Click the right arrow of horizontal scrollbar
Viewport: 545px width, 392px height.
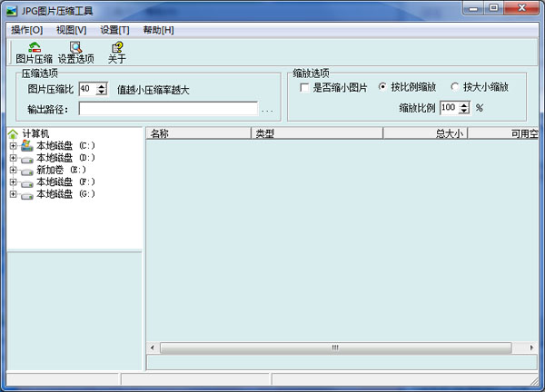531,348
